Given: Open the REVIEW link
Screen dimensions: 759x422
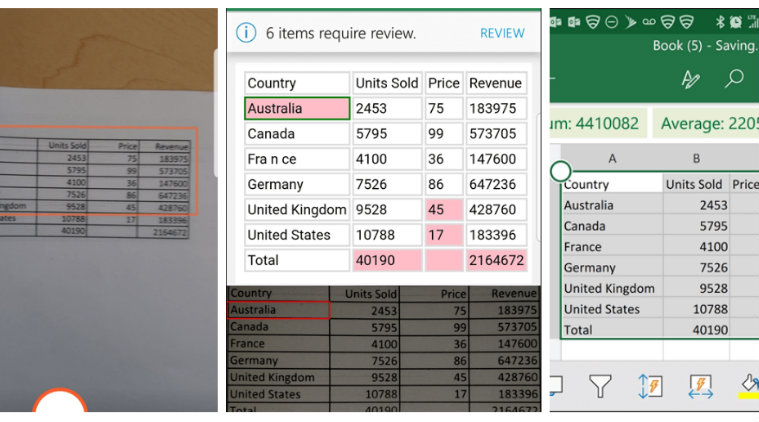Looking at the screenshot, I should click(502, 33).
